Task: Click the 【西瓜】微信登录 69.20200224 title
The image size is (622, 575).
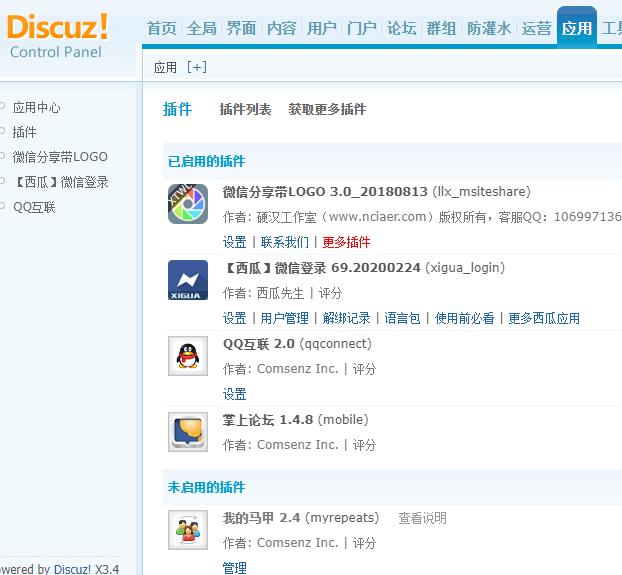Action: (x=322, y=268)
